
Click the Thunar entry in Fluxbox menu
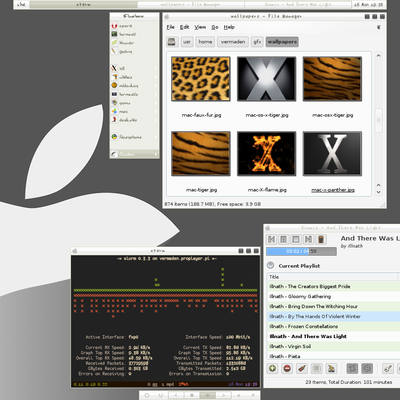[x=135, y=43]
